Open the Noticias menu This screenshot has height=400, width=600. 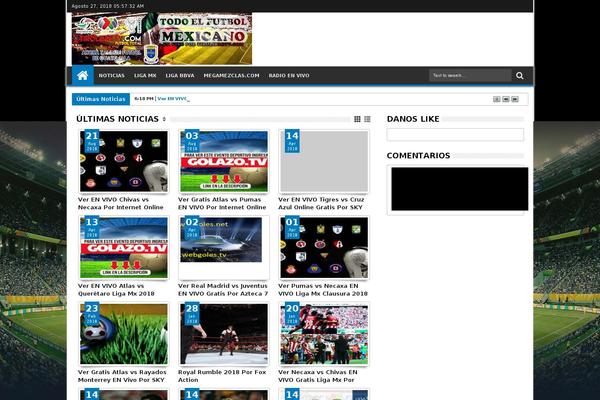coord(111,75)
